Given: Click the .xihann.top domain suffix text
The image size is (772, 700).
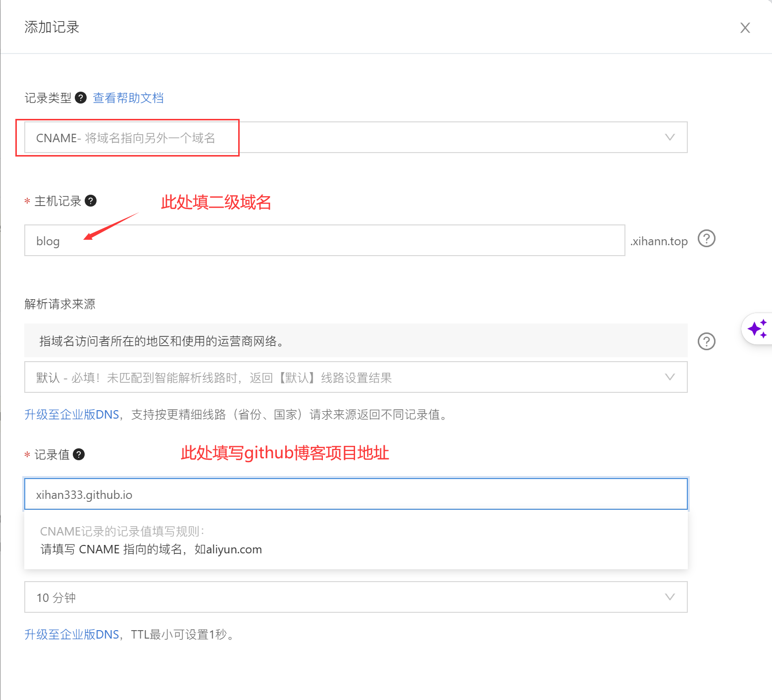Looking at the screenshot, I should [x=659, y=241].
